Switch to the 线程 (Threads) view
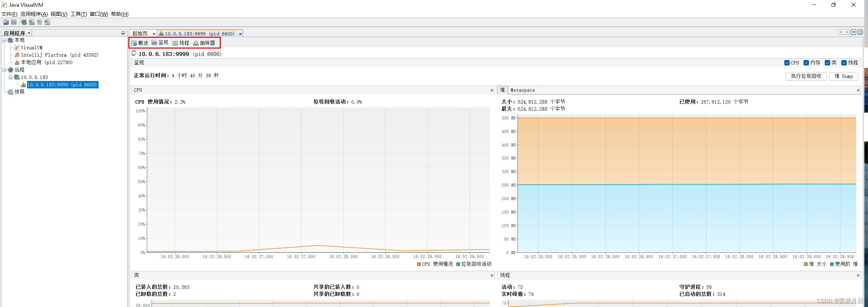Image resolution: width=868 pixels, height=307 pixels. coord(181,43)
